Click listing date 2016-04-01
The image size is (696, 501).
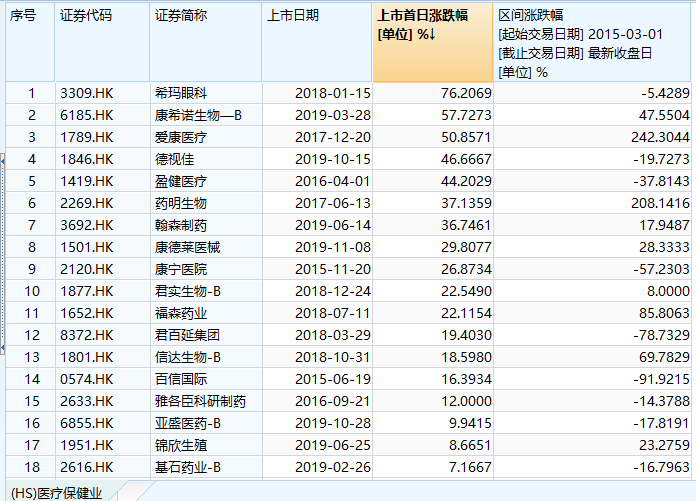[317, 181]
